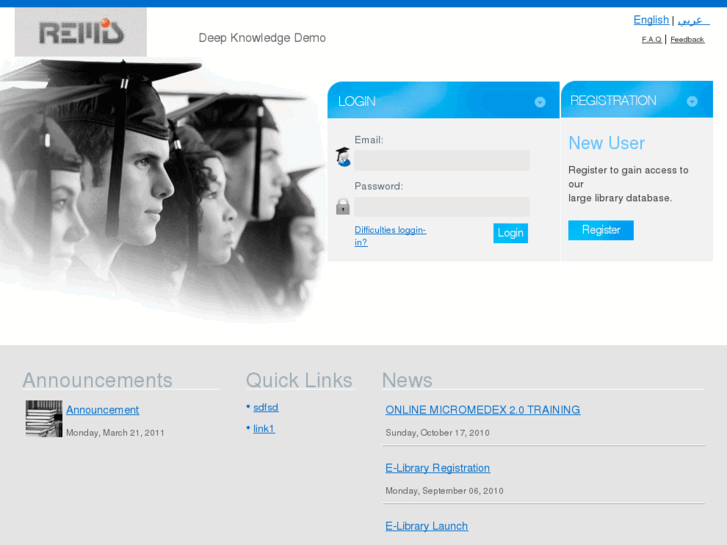Screen dimensions: 727x545
Task: Click the Quick Links section heading
Action: pos(299,380)
